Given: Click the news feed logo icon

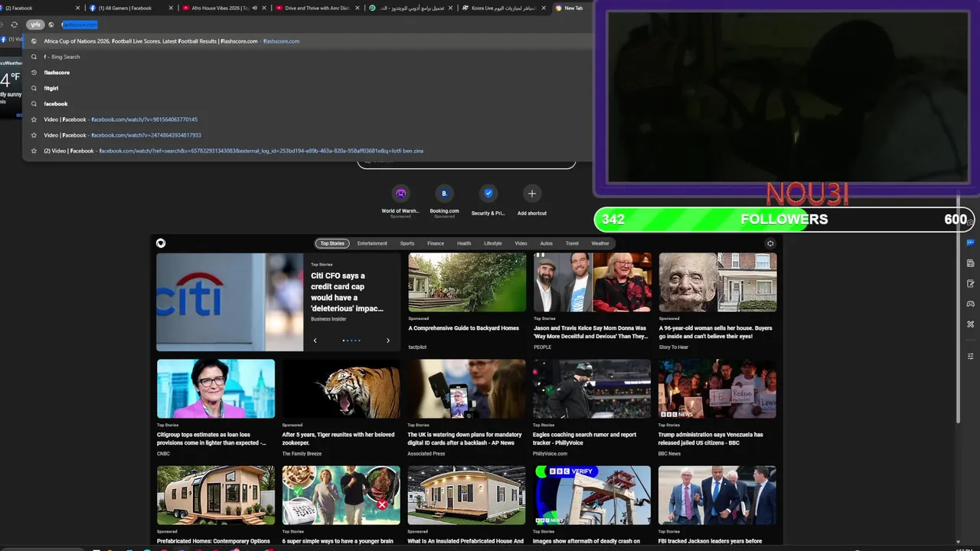Looking at the screenshot, I should click(161, 243).
